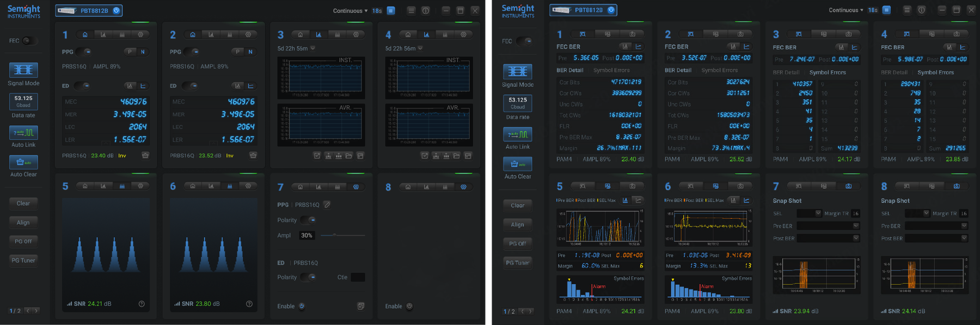
Task: Click the Align button in left window
Action: pos(23,222)
